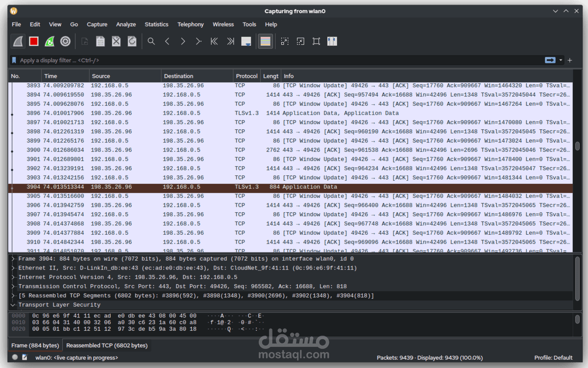Expand the Transmission Control Protocol row

(x=13, y=286)
